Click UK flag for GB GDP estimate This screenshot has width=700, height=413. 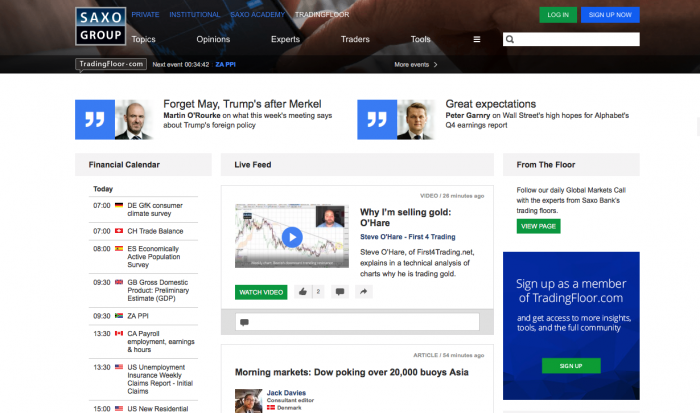[x=119, y=282]
